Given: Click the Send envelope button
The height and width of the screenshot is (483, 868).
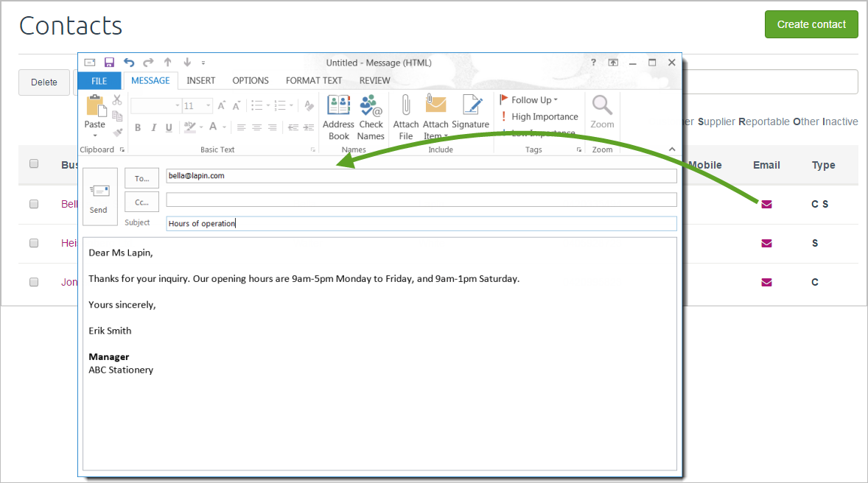Looking at the screenshot, I should click(x=99, y=197).
